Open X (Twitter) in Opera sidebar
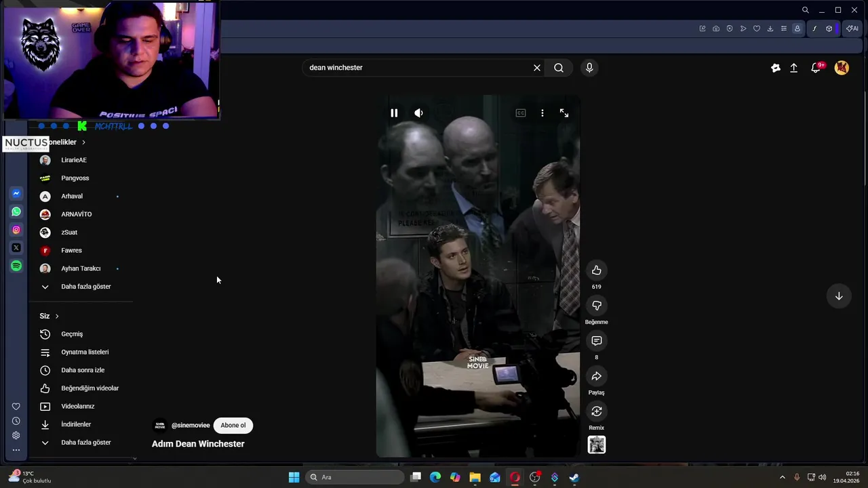The width and height of the screenshot is (868, 488). tap(16, 248)
